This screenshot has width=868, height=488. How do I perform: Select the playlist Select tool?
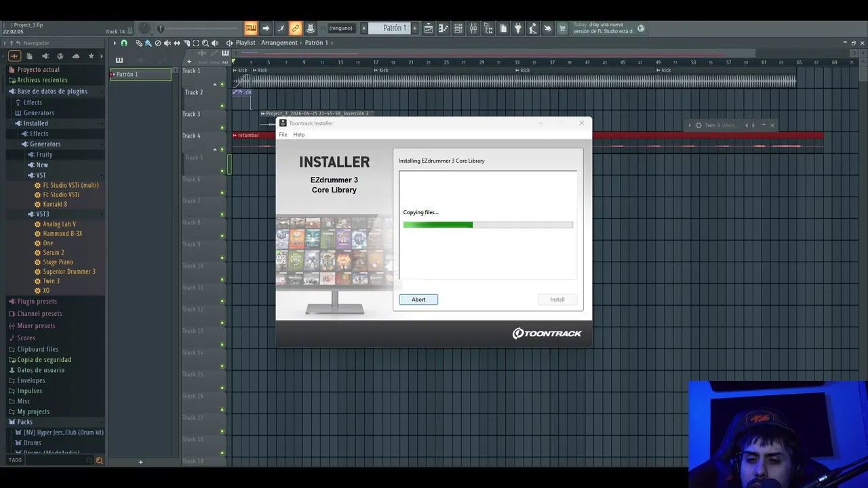click(x=196, y=43)
